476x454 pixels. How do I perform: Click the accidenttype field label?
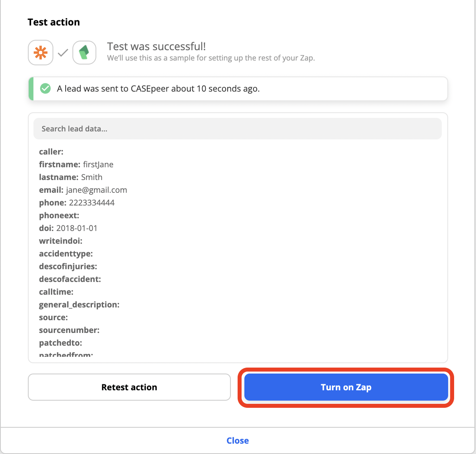coord(66,254)
